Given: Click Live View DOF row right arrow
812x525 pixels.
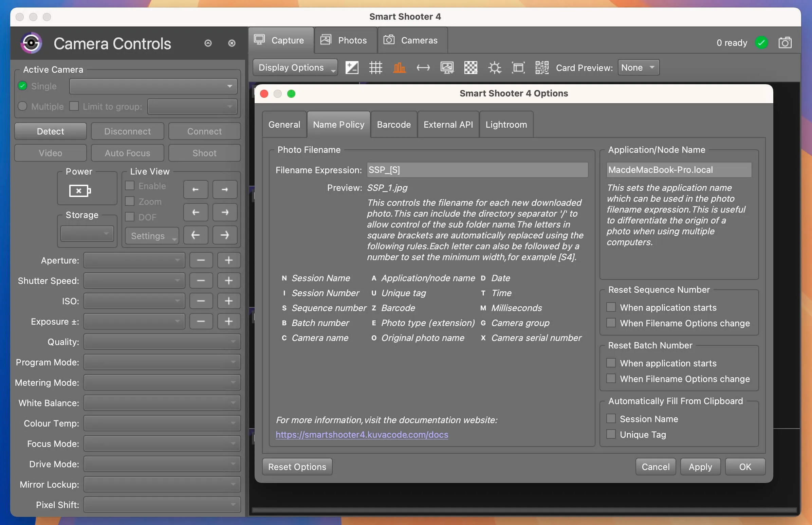Looking at the screenshot, I should (x=225, y=235).
